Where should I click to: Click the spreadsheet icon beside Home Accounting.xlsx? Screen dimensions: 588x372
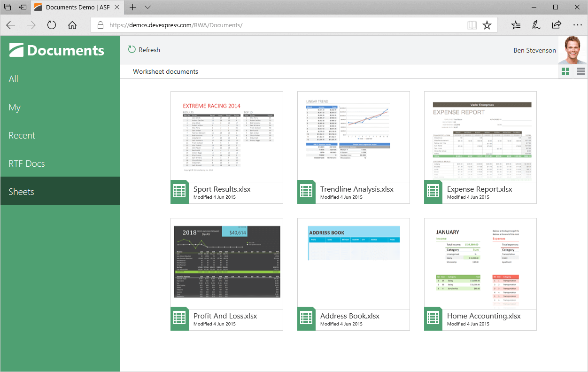tap(433, 319)
